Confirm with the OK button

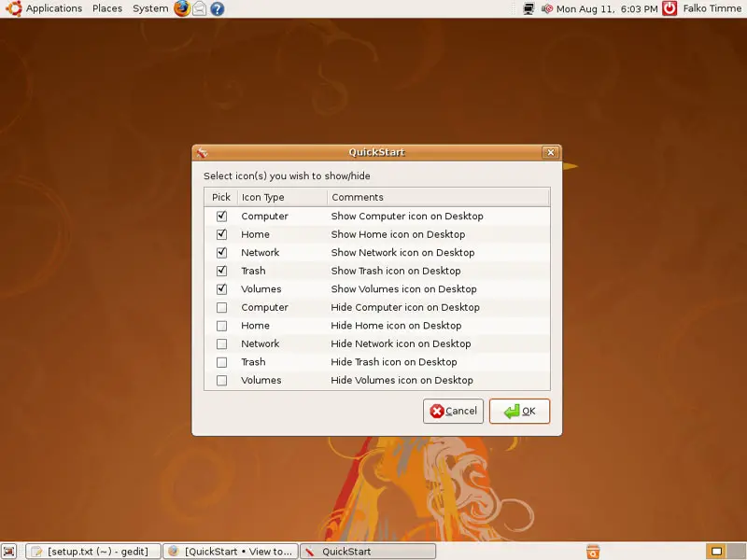point(519,411)
